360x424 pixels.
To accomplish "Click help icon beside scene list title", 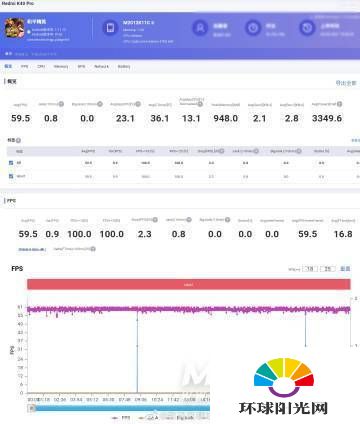I will 18,140.
